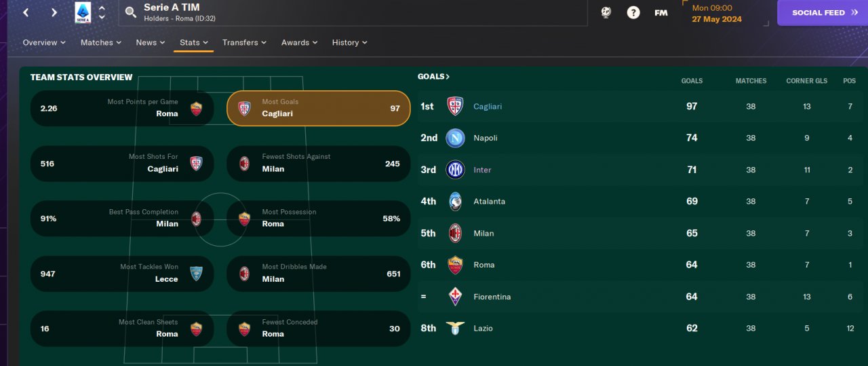Open the Social Feed button
The image size is (868, 366).
(x=822, y=12)
